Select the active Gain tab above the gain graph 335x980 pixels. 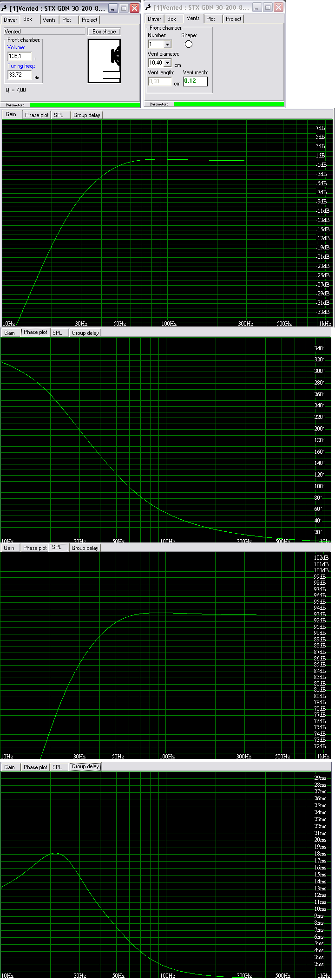pyautogui.click(x=11, y=114)
